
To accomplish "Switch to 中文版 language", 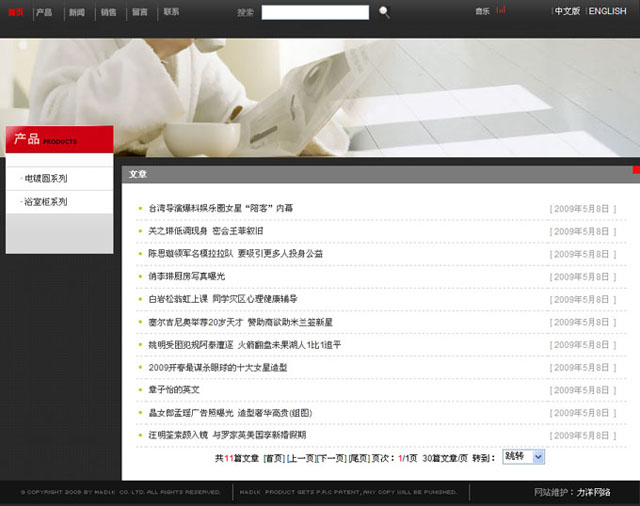I will point(567,12).
